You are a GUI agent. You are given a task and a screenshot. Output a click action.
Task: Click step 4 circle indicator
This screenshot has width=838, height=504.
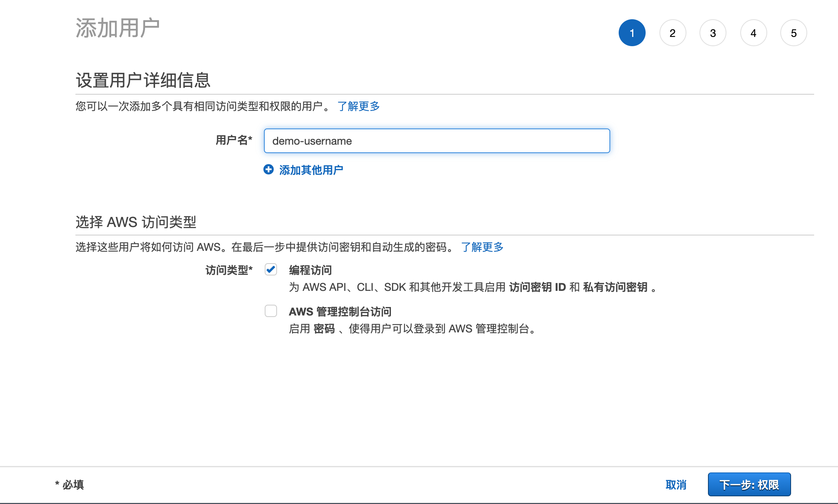(753, 33)
